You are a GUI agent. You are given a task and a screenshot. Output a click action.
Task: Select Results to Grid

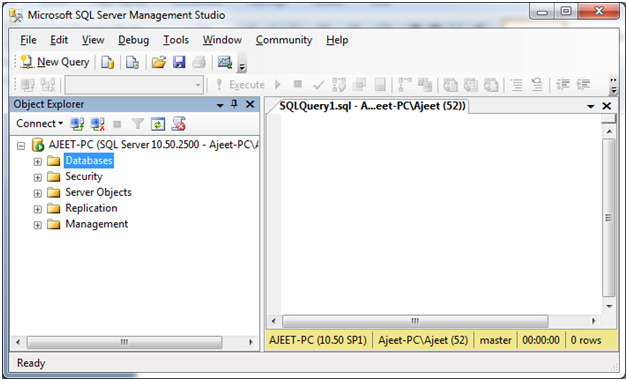471,85
